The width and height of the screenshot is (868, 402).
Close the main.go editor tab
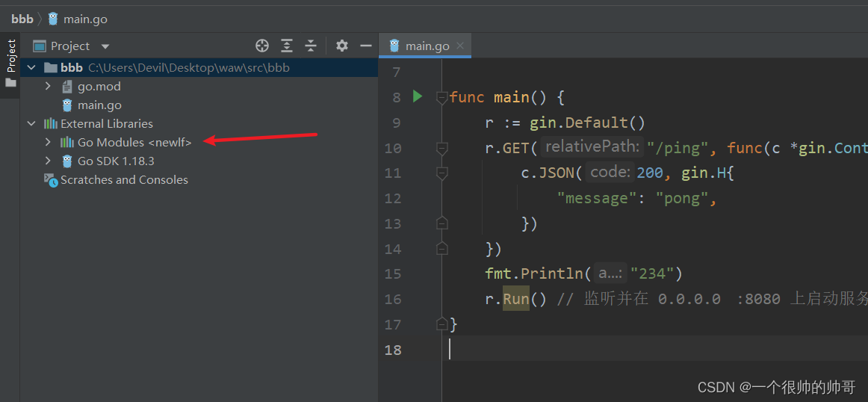(x=460, y=46)
